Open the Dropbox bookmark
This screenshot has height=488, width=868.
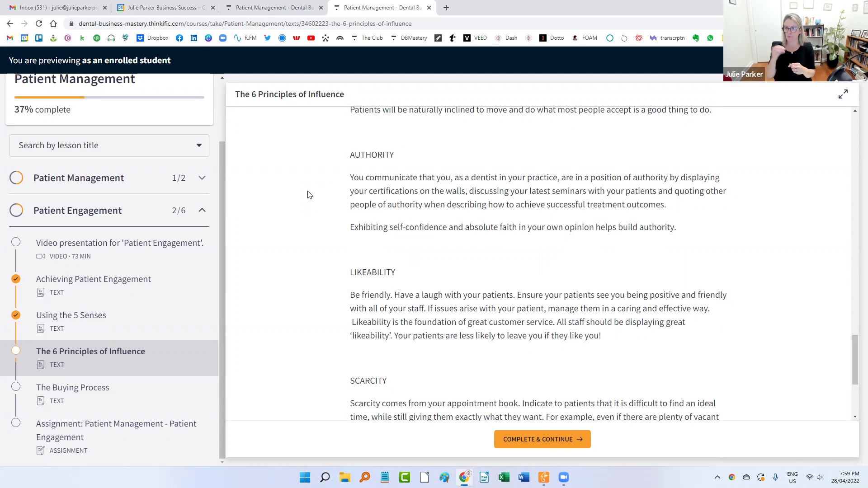click(152, 38)
